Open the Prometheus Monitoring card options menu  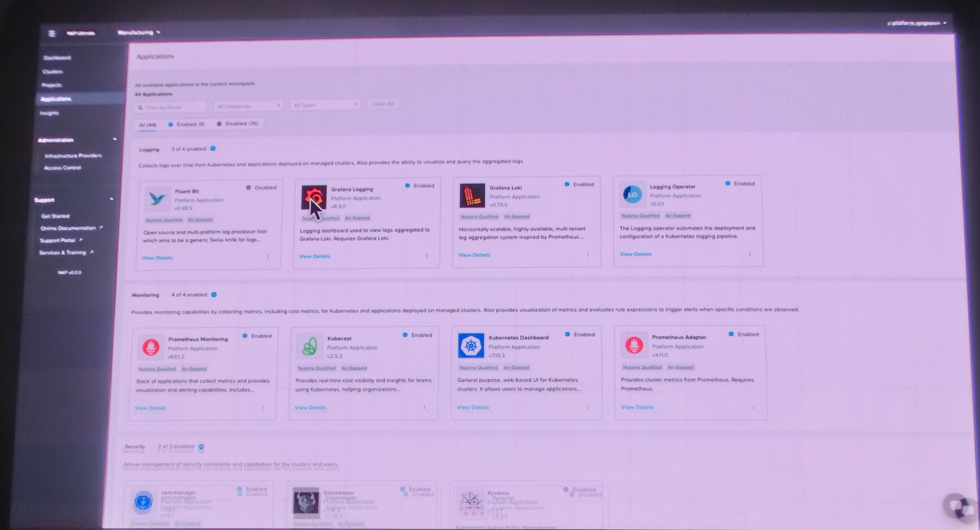click(x=263, y=408)
